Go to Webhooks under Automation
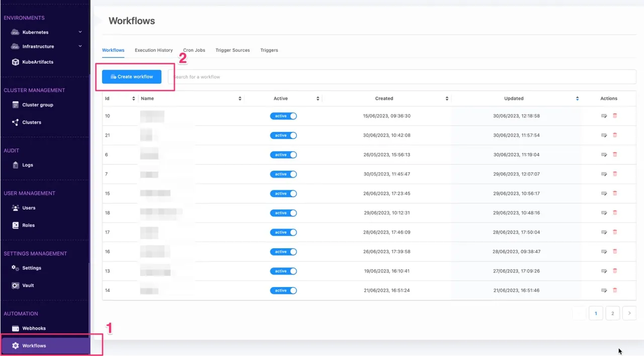This screenshot has height=356, width=644. 29,328
